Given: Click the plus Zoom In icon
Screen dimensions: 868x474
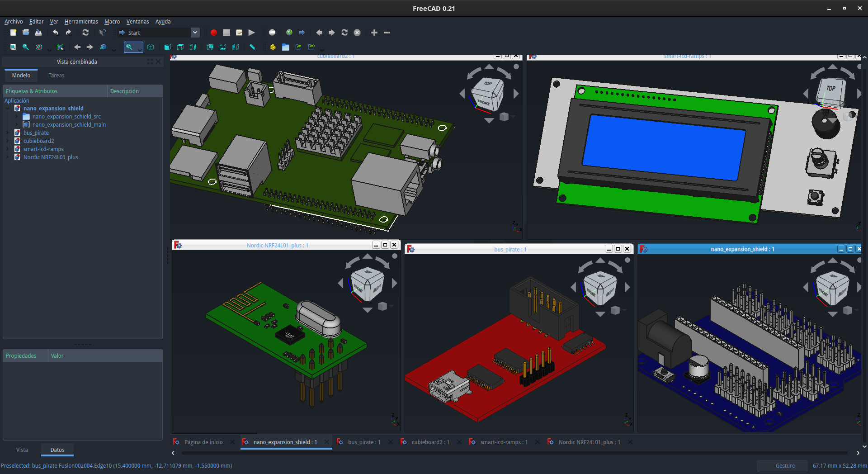Looking at the screenshot, I should point(374,33).
